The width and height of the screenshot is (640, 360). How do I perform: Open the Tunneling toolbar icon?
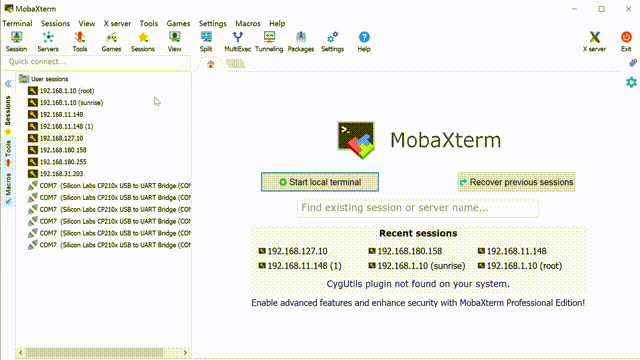(269, 42)
